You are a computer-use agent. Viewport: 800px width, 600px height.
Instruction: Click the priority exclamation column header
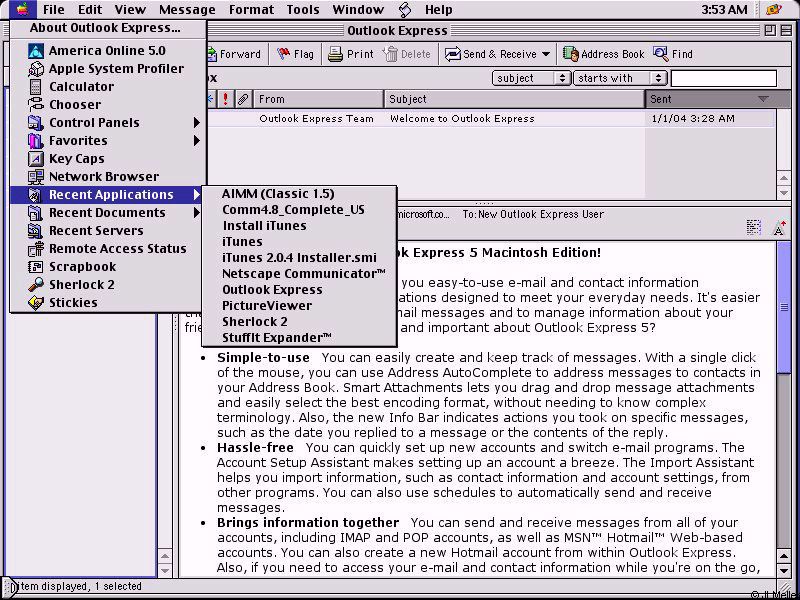226,99
